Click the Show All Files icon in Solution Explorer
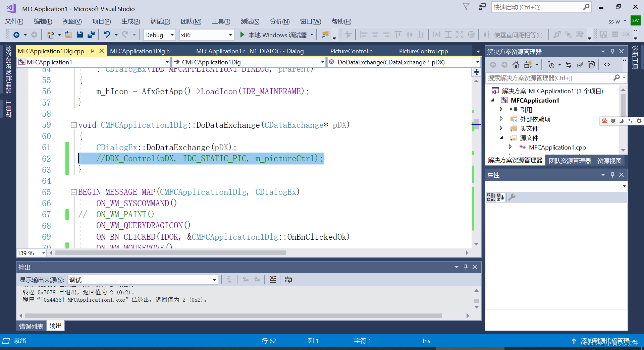644x350 pixels. tap(591, 65)
